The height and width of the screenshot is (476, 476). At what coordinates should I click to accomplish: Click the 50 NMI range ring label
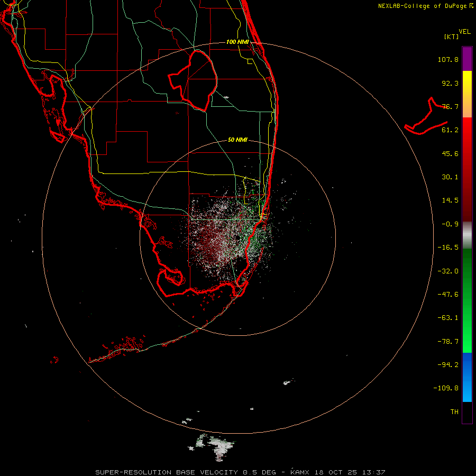point(237,140)
